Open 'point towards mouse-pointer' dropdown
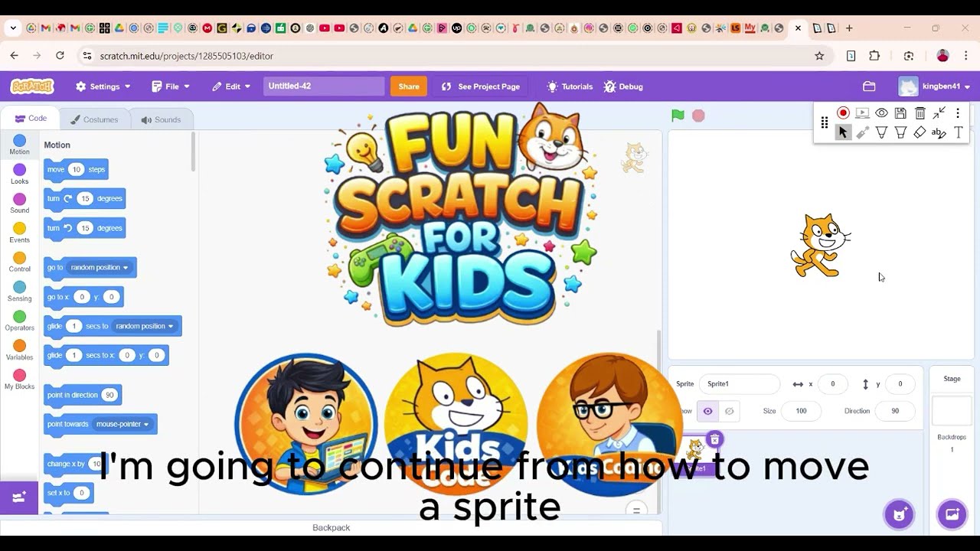 [122, 424]
